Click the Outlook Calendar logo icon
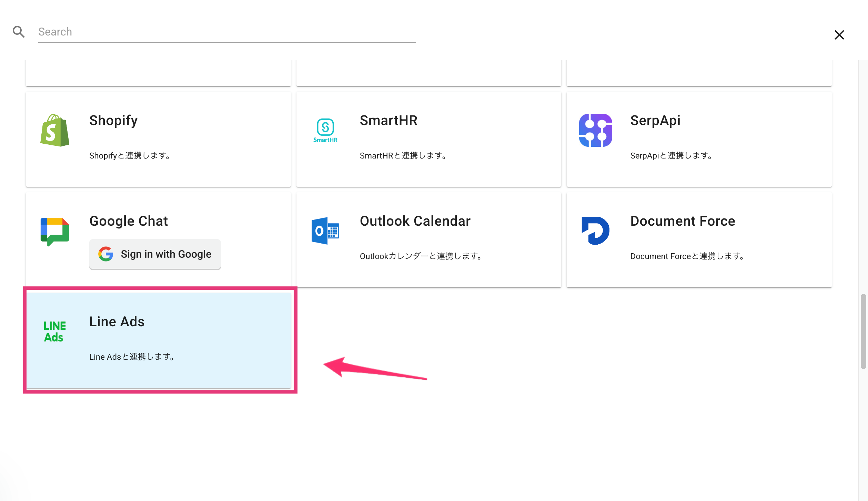Viewport: 868px width, 501px height. [x=325, y=231]
